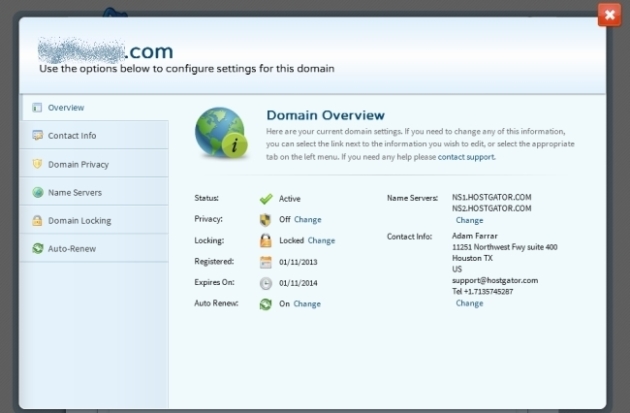Screen dimensions: 630x413
Task: Click the globe info icon beside Domain Overview
Action: [x=222, y=133]
